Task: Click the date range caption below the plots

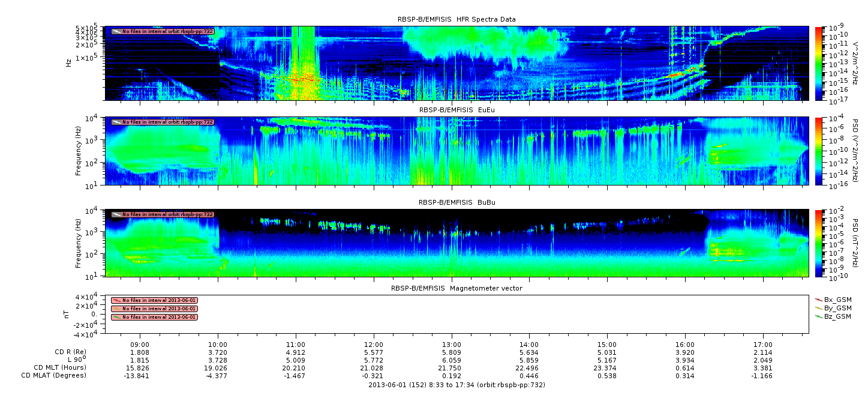Action: (456, 385)
